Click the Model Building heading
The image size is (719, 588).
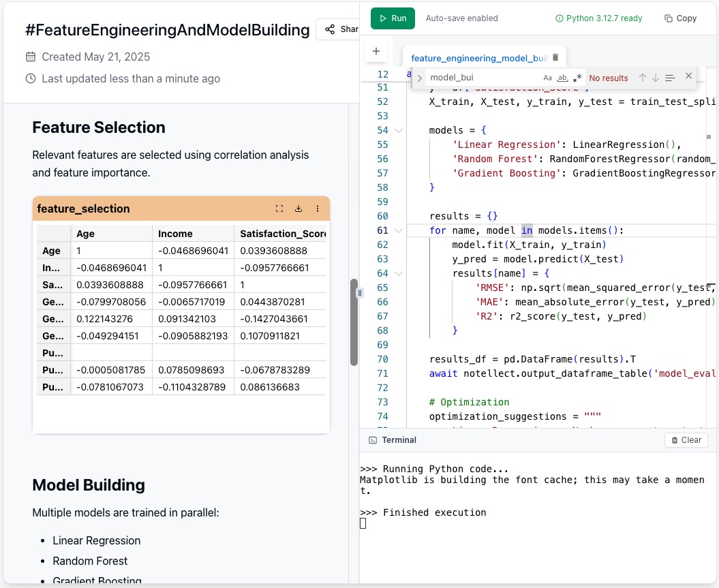click(89, 485)
